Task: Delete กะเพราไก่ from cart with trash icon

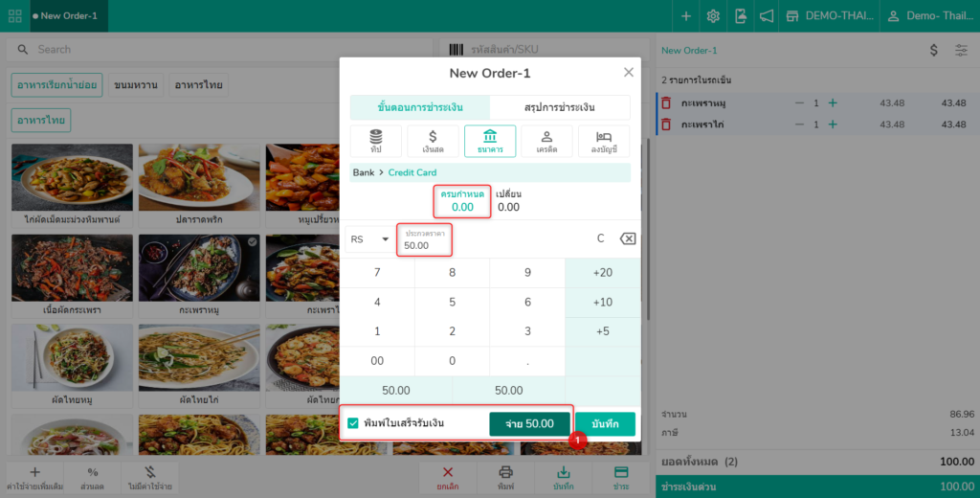Action: 666,124
